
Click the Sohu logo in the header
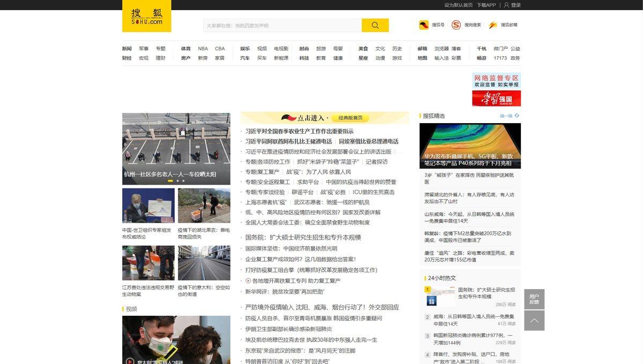146,16
